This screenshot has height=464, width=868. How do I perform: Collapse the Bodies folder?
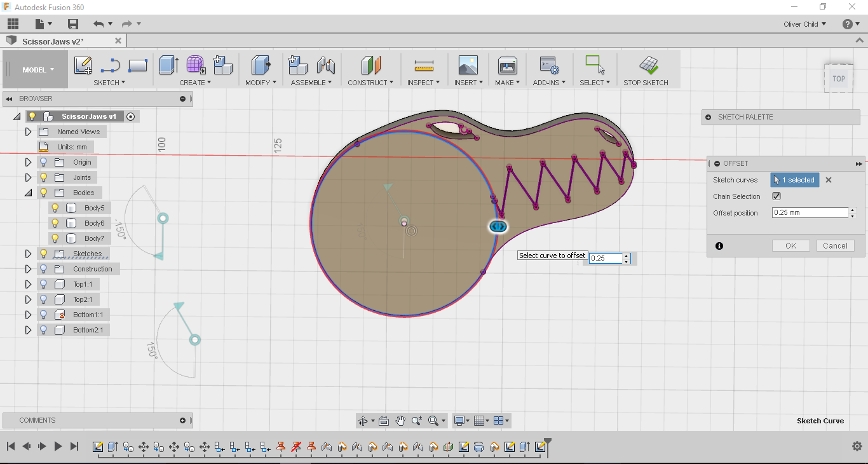click(x=28, y=193)
